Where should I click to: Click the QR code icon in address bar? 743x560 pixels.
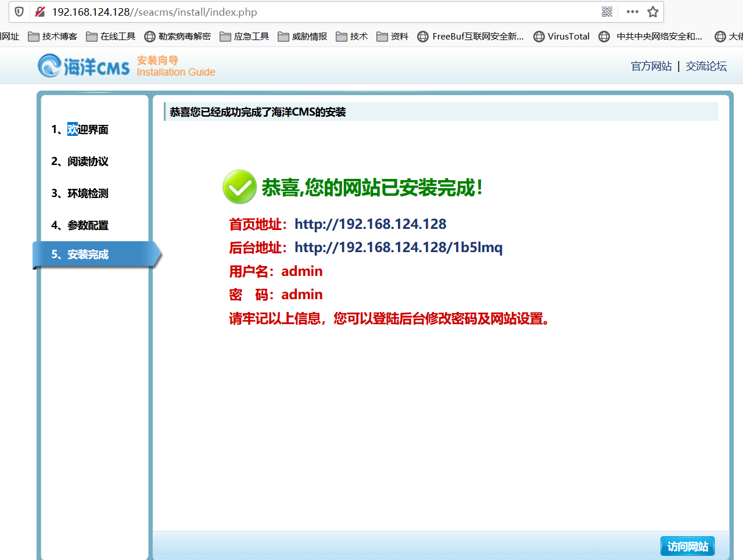(607, 12)
